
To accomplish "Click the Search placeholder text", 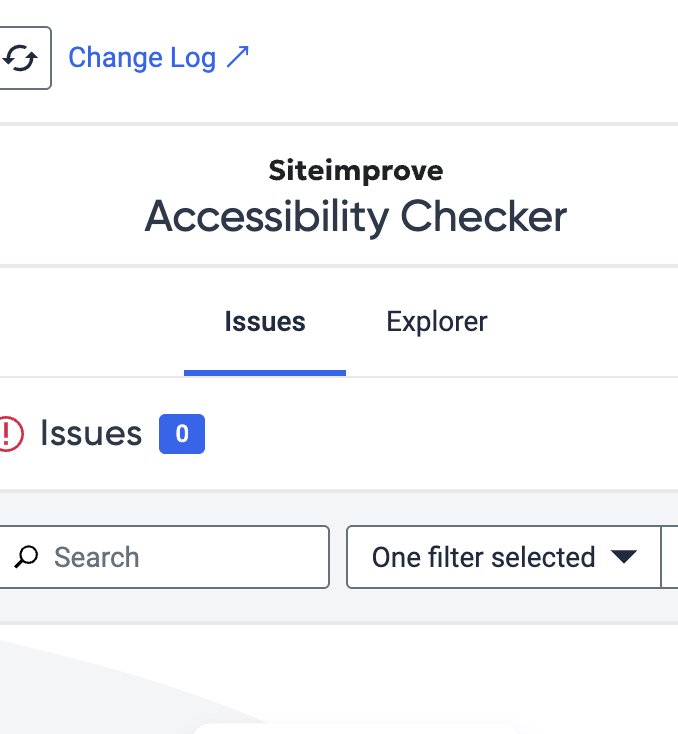I will pyautogui.click(x=96, y=557).
